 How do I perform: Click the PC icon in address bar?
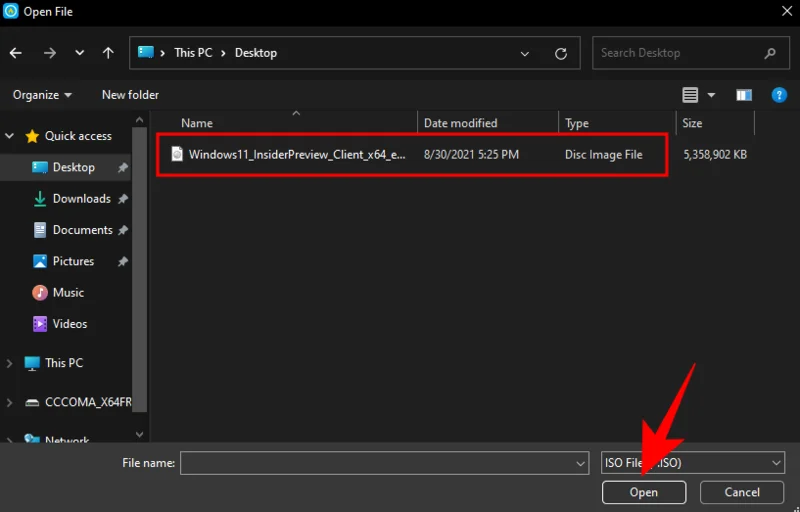(145, 53)
